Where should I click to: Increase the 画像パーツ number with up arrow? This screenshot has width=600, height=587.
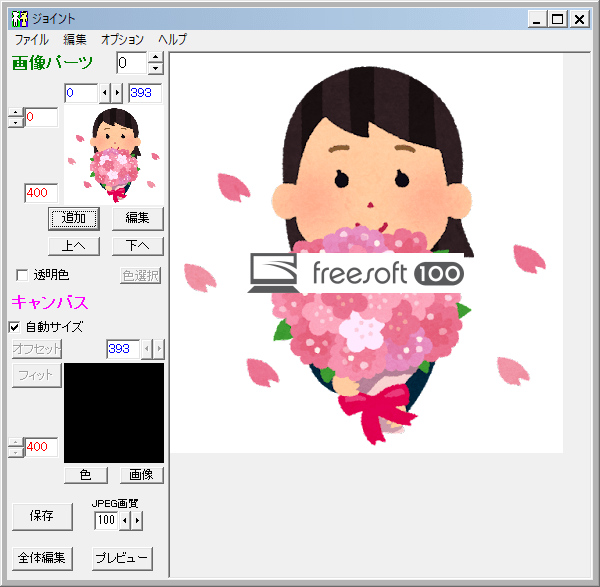pos(155,57)
